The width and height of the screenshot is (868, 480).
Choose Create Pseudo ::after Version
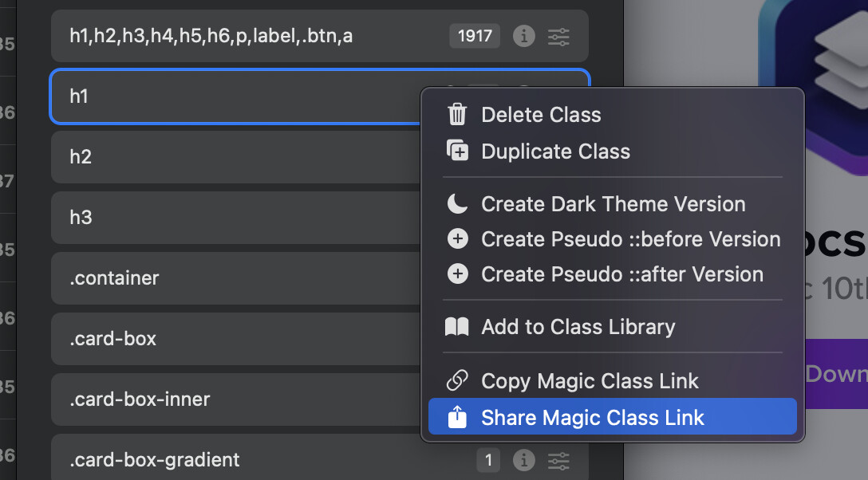[621, 274]
